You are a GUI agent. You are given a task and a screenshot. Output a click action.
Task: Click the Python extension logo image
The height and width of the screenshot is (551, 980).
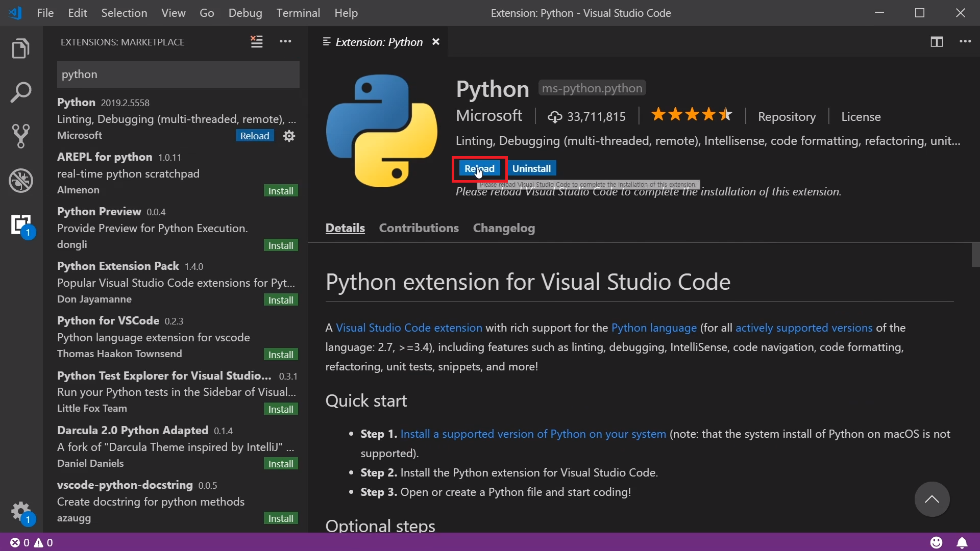pyautogui.click(x=382, y=131)
